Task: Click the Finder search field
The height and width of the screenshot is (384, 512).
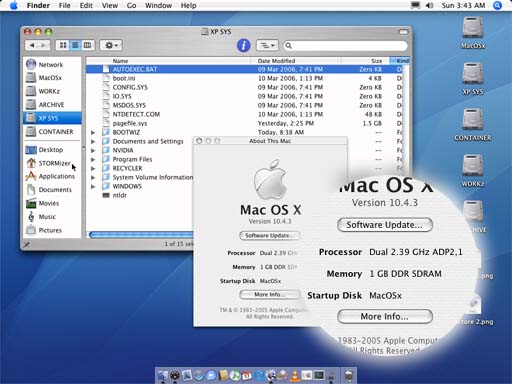Action: click(345, 45)
